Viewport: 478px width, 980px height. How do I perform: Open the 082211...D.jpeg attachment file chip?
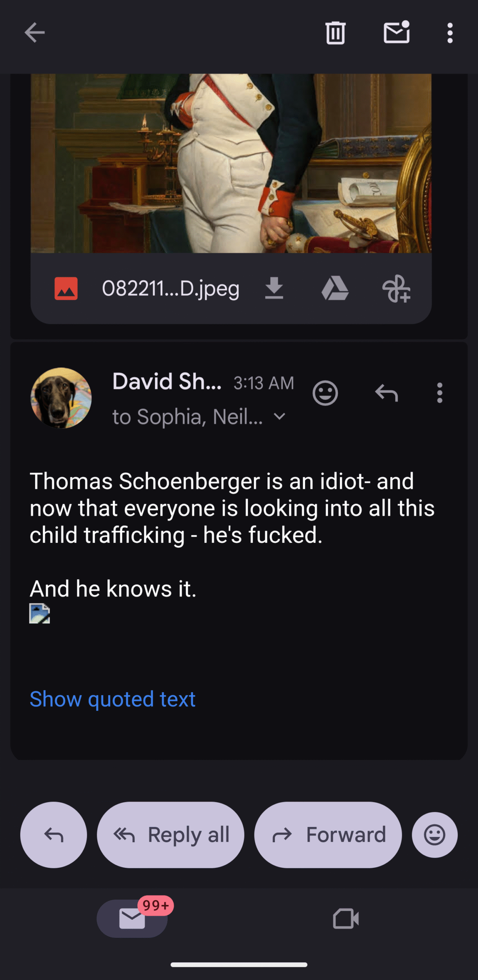coord(170,289)
